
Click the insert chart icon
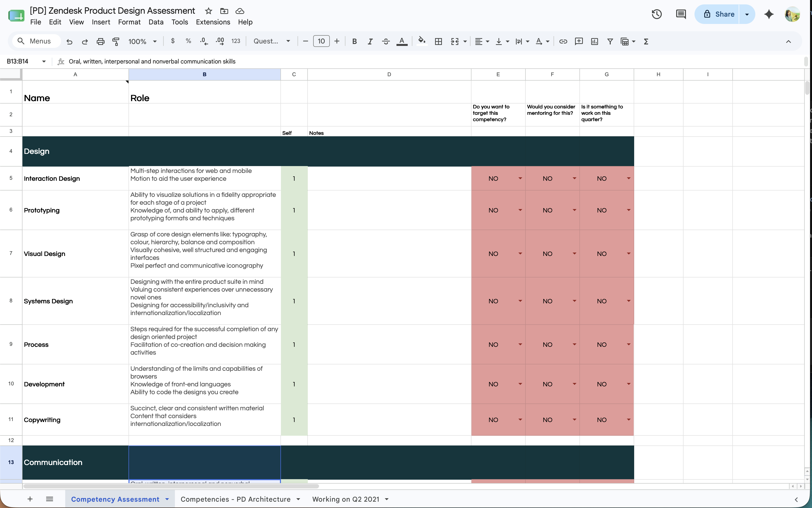594,41
